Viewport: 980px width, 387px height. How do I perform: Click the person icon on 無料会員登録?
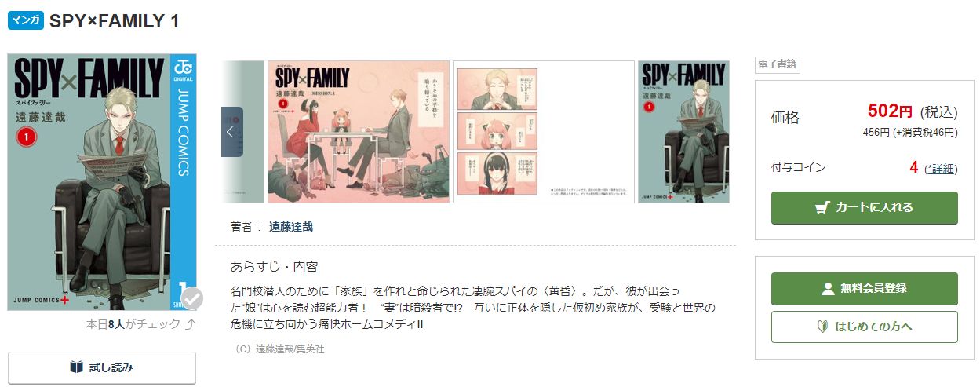[x=828, y=289]
